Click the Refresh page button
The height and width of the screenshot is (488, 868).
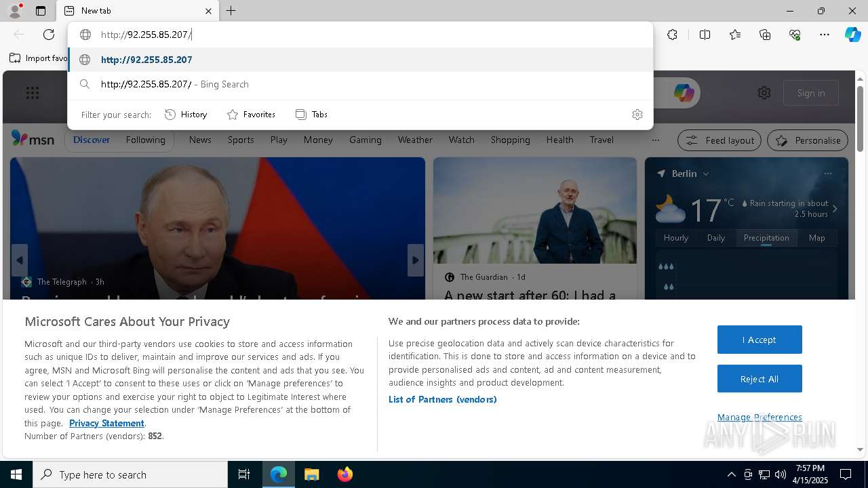click(49, 35)
